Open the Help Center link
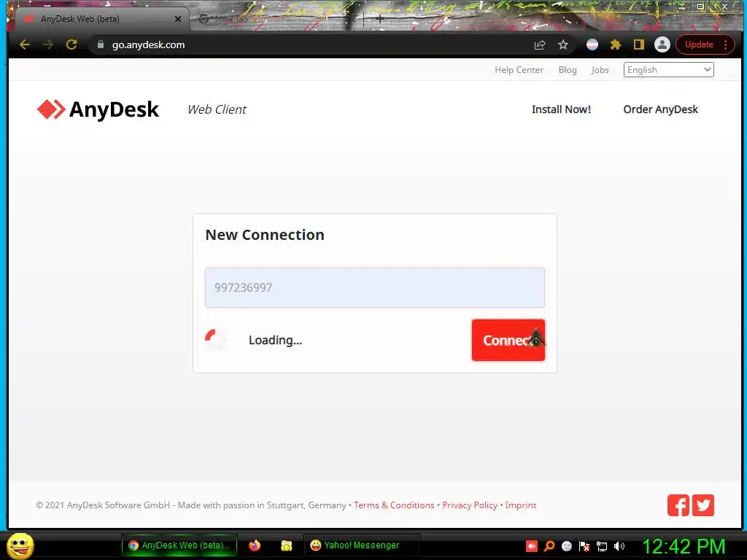The image size is (747, 560). (519, 70)
